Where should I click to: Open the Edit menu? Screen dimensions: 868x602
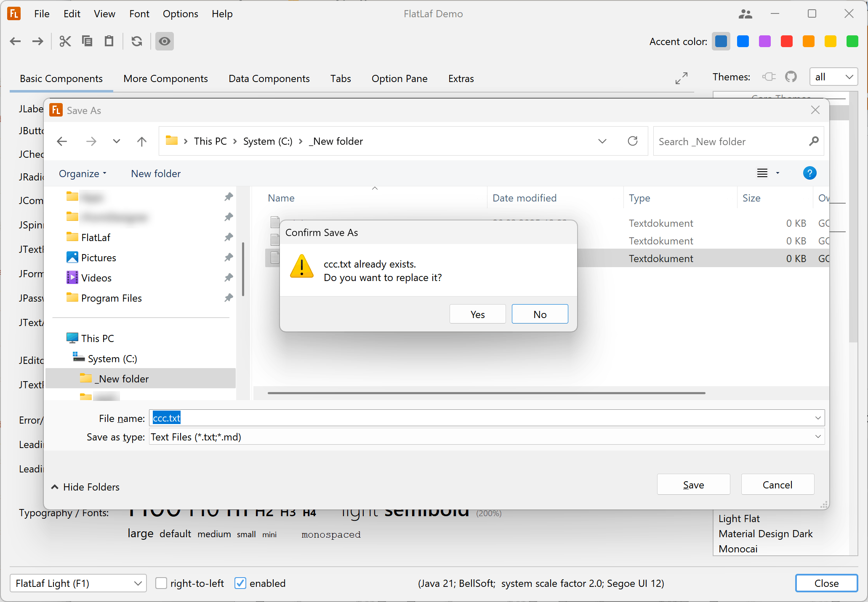[x=72, y=14]
